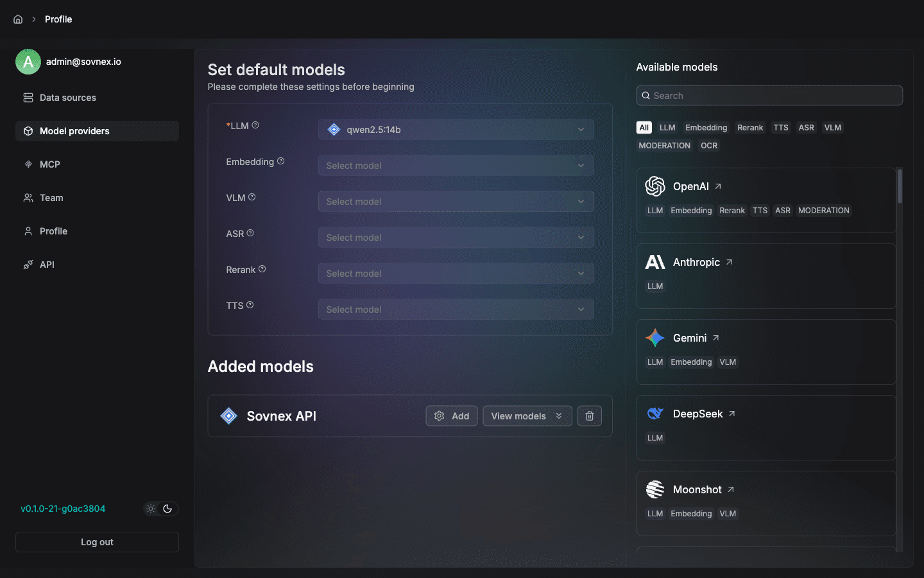Open the API settings page
This screenshot has width=924, height=578.
97,265
